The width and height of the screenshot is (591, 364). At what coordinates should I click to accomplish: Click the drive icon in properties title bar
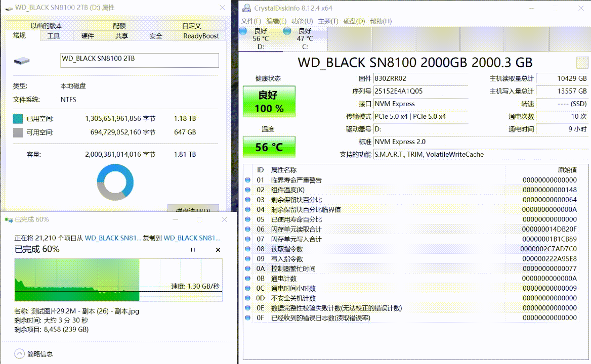[9, 8]
